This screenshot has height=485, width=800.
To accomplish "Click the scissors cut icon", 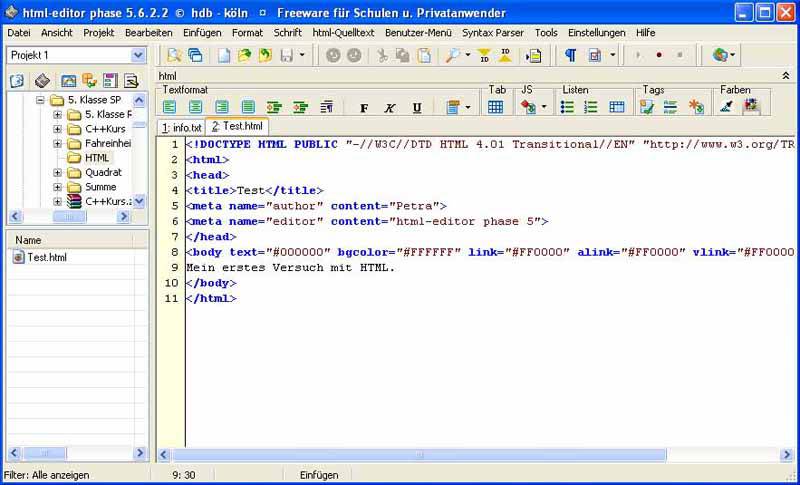I will pos(381,55).
